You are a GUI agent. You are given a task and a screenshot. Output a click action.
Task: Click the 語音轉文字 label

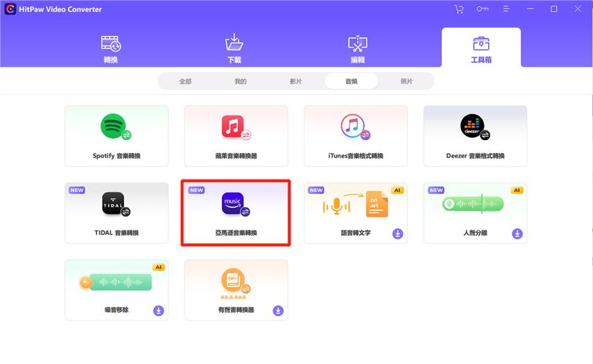[x=356, y=233]
